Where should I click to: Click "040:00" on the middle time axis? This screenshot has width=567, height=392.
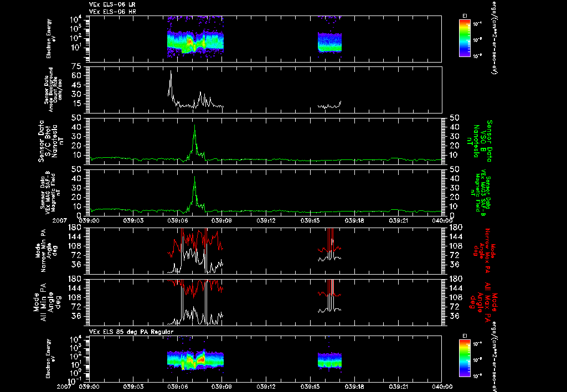(x=442, y=220)
